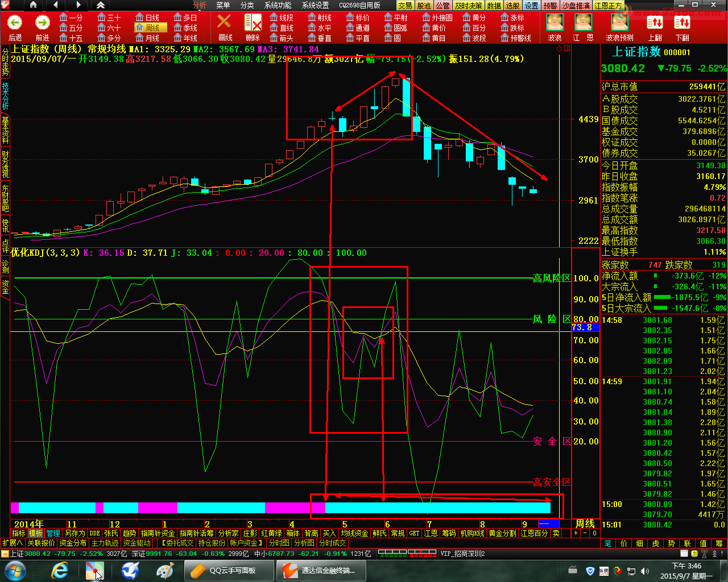Select the 指南针资金 indicator tab
Screen dimensions: 728x582
158,533
